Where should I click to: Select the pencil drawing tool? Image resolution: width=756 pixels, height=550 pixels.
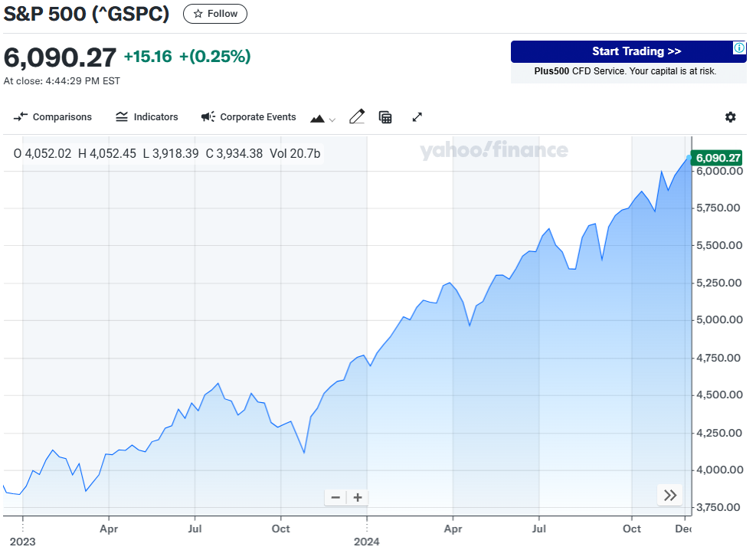[x=357, y=116]
